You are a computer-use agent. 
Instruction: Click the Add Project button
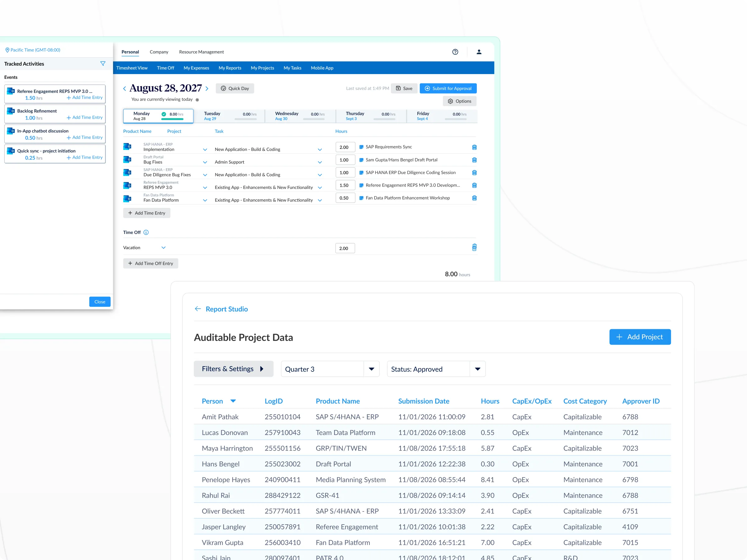(x=640, y=337)
